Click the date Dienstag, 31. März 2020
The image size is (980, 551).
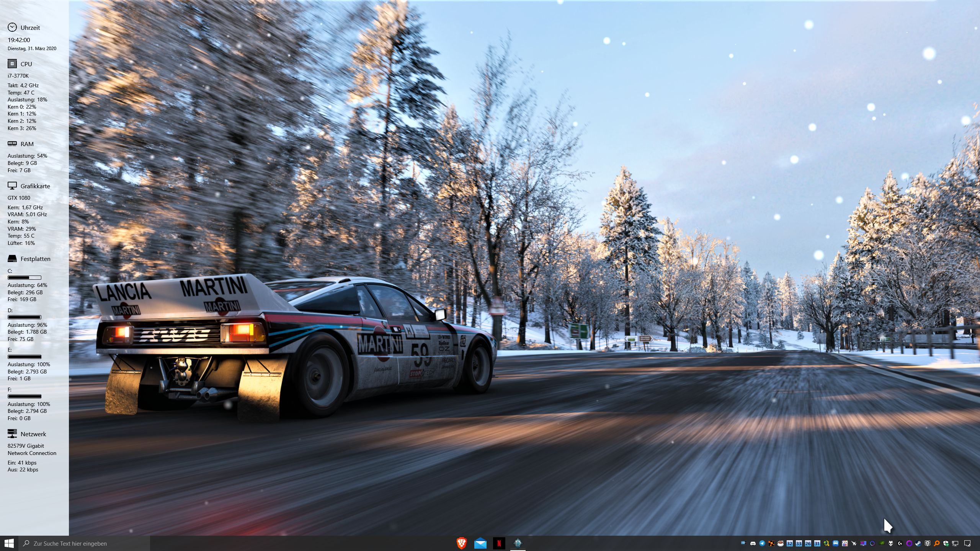[x=32, y=49]
